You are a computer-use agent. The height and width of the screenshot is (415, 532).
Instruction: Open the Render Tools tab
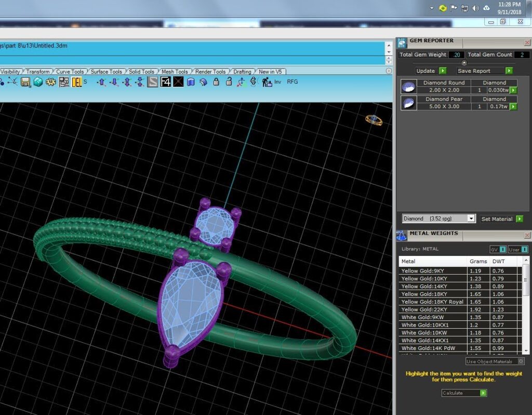tap(210, 72)
